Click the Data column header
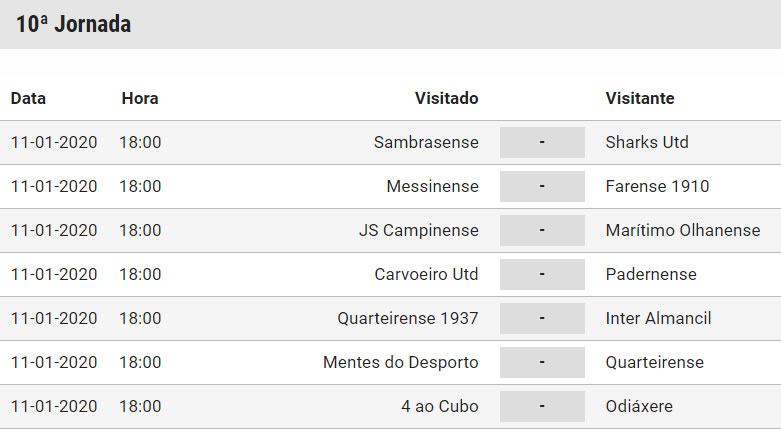Image resolution: width=781 pixels, height=433 pixels. click(28, 98)
